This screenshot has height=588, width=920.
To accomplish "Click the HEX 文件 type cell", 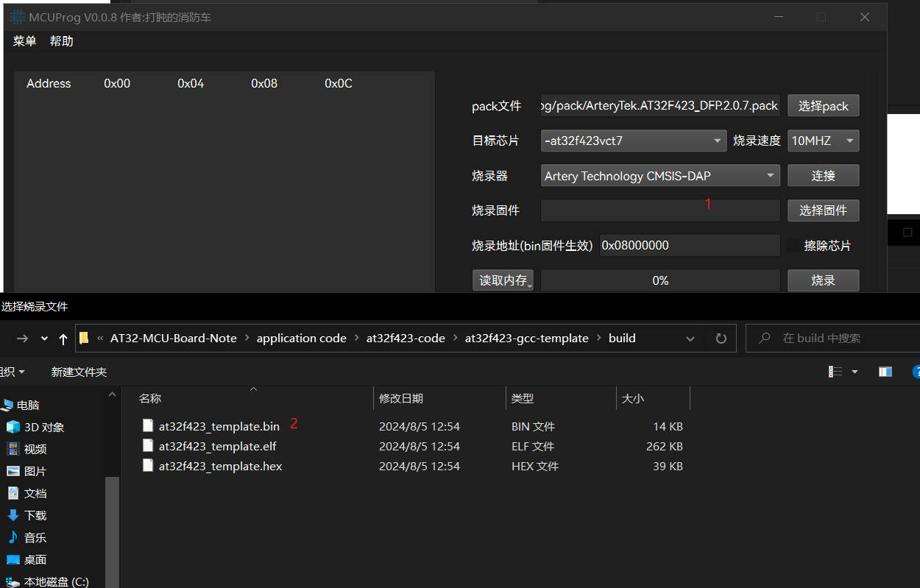I will pos(535,466).
